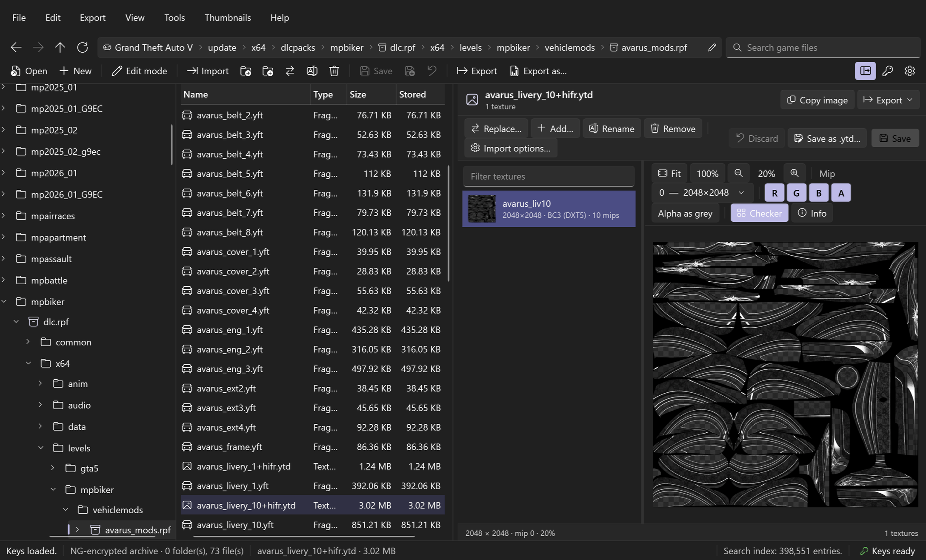Click in the Filter textures field
926x560 pixels.
(x=549, y=176)
